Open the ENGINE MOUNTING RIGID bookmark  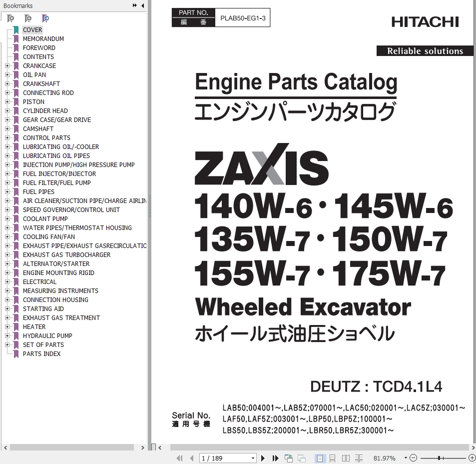pos(58,273)
